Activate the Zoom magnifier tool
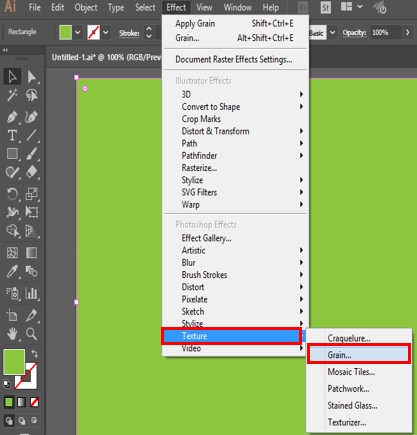Viewport: 417px width, 435px height. [32, 334]
